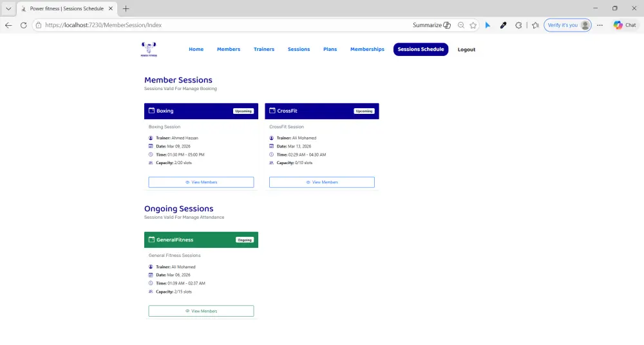Click the capacity people icon for 2/20 slots
The height and width of the screenshot is (345, 644).
[151, 163]
